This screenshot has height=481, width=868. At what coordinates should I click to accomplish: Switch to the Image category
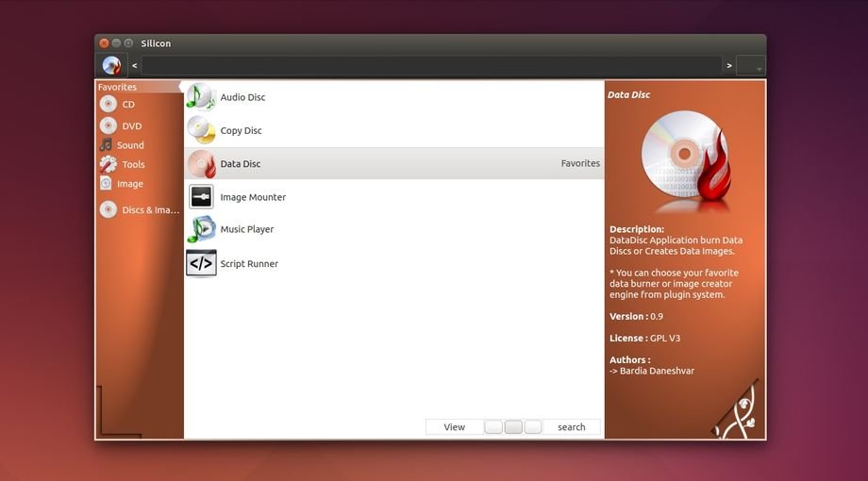coord(130,184)
